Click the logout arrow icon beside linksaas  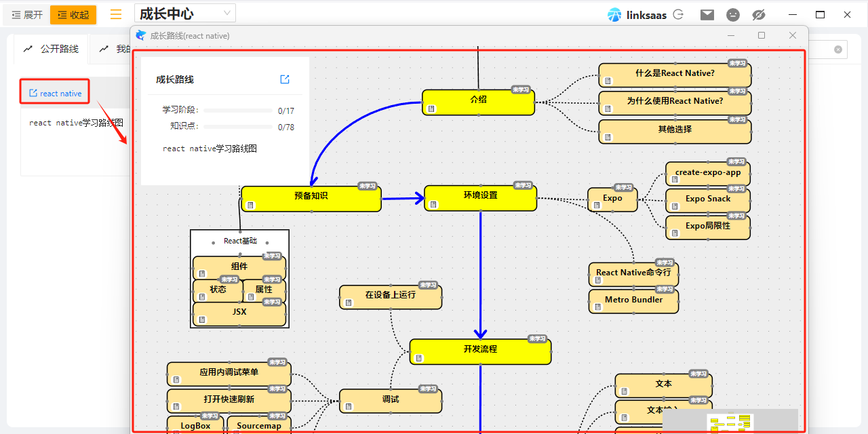(678, 14)
